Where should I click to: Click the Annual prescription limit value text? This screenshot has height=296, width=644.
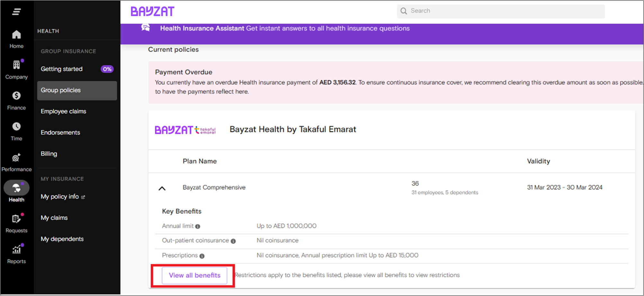click(x=360, y=256)
